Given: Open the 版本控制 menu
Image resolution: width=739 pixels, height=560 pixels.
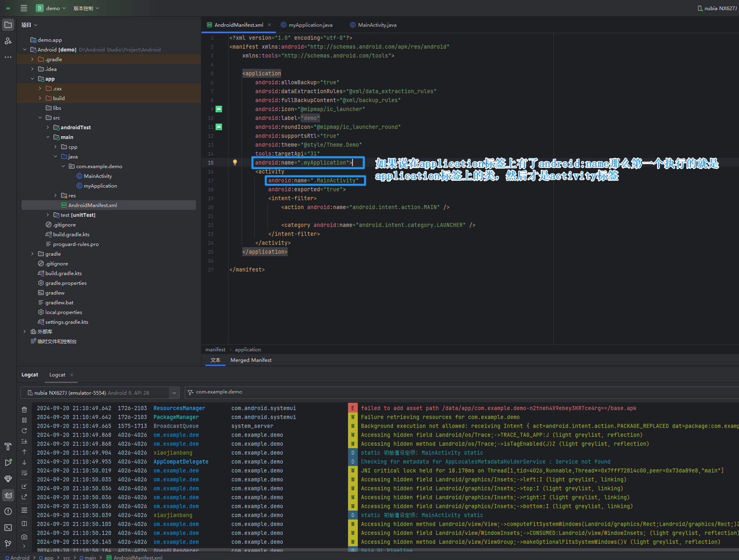Looking at the screenshot, I should (86, 8).
